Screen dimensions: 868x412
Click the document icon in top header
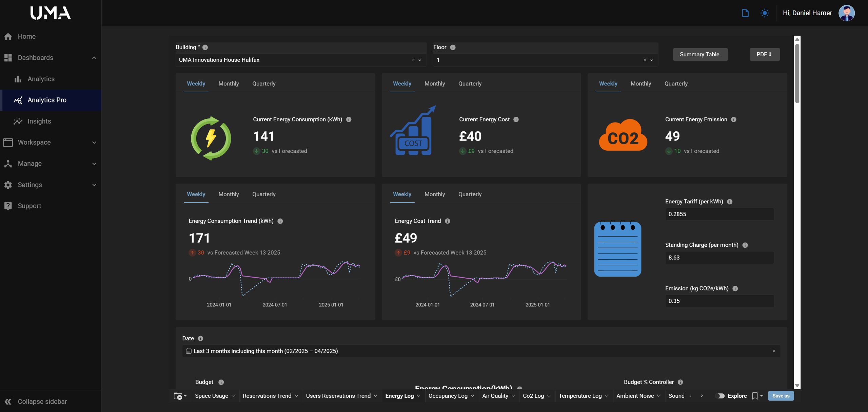(x=745, y=13)
